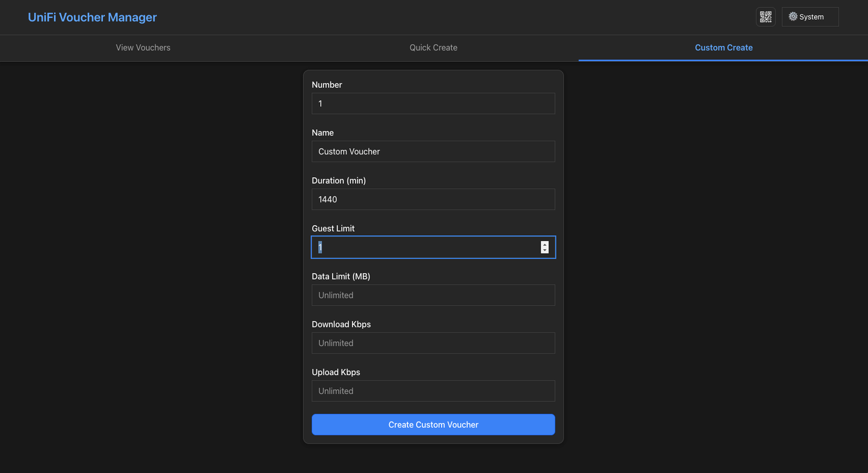Click the Upload Kbps input field
This screenshot has height=473, width=868.
tap(433, 391)
